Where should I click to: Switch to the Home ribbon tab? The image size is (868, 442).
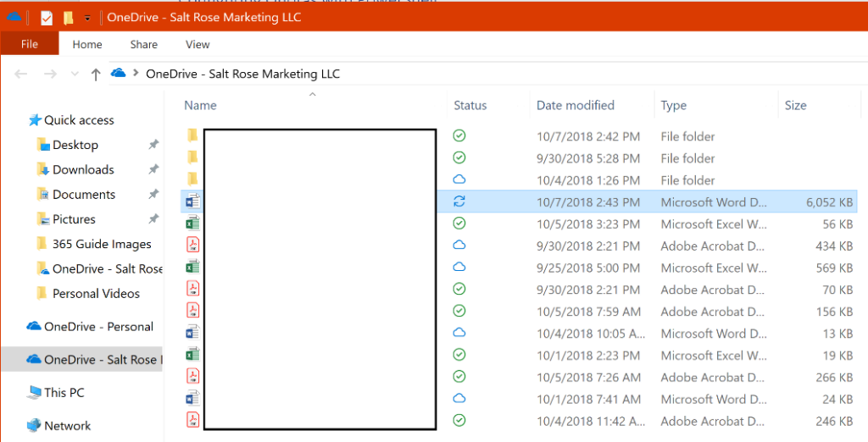point(87,45)
